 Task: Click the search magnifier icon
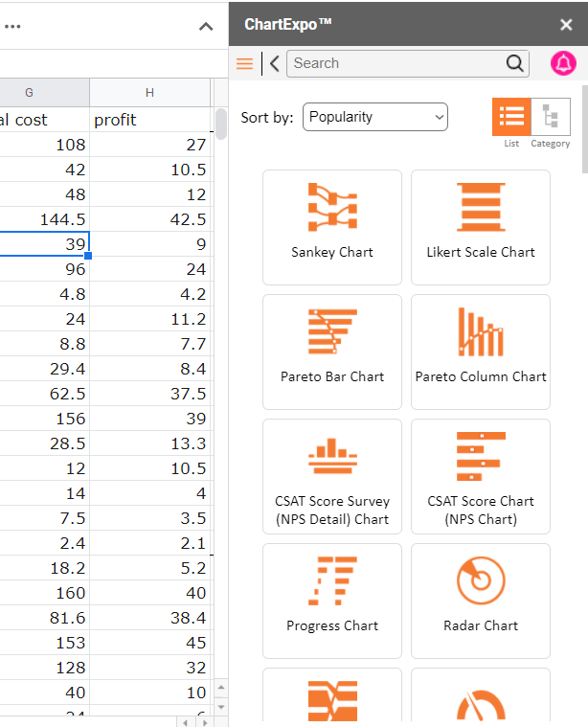(x=515, y=63)
